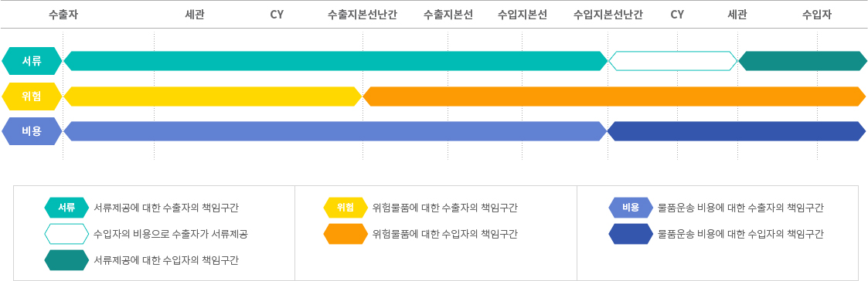
Task: Click the white outlined document bar segment
Action: point(672,61)
